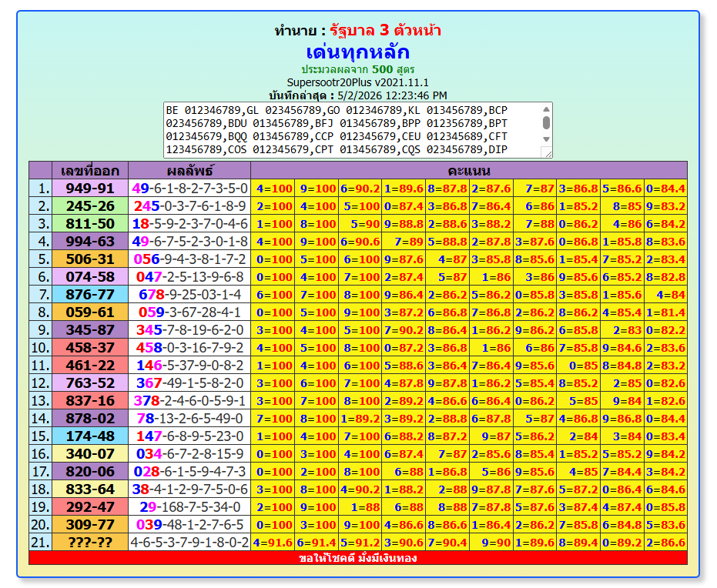Click the drawn number 878-02
The width and height of the screenshot is (717, 588).
(x=90, y=419)
